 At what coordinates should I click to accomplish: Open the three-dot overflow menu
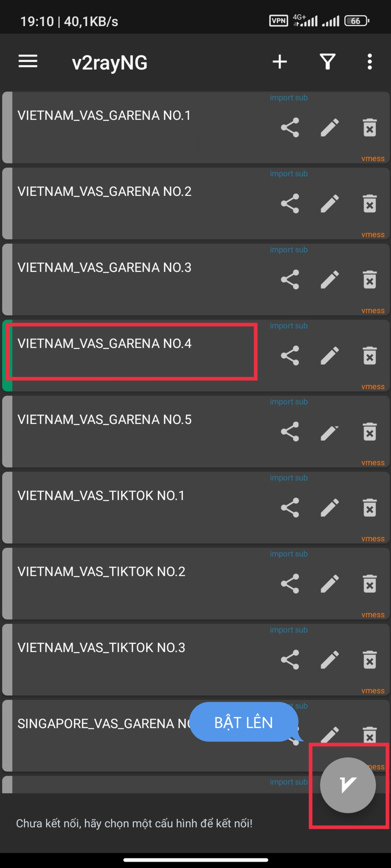(369, 62)
